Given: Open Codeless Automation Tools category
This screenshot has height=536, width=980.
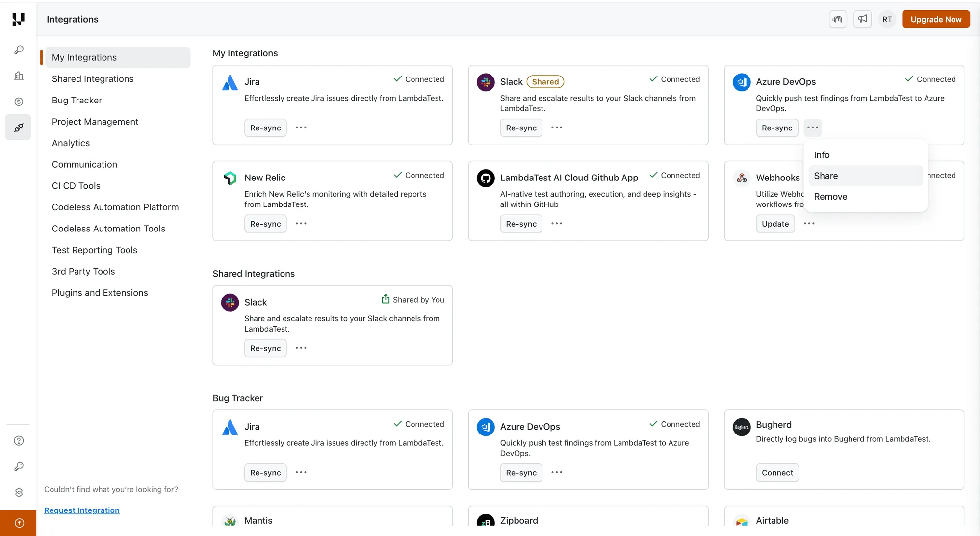Looking at the screenshot, I should [x=118, y=229].
